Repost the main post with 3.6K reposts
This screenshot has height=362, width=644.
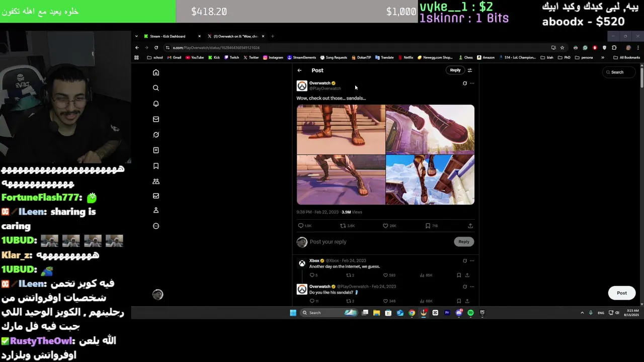pyautogui.click(x=343, y=226)
